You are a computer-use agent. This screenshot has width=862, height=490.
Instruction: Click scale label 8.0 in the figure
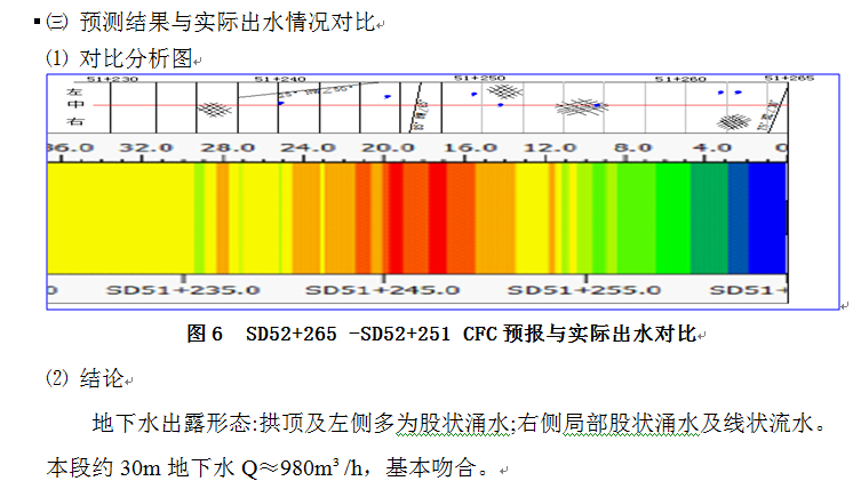633,148
